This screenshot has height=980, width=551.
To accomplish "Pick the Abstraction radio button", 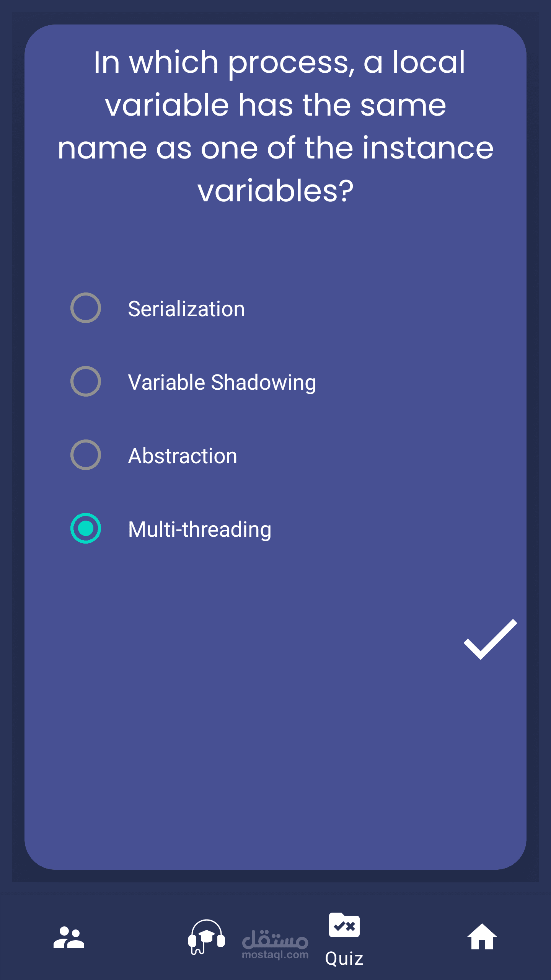I will tap(86, 455).
